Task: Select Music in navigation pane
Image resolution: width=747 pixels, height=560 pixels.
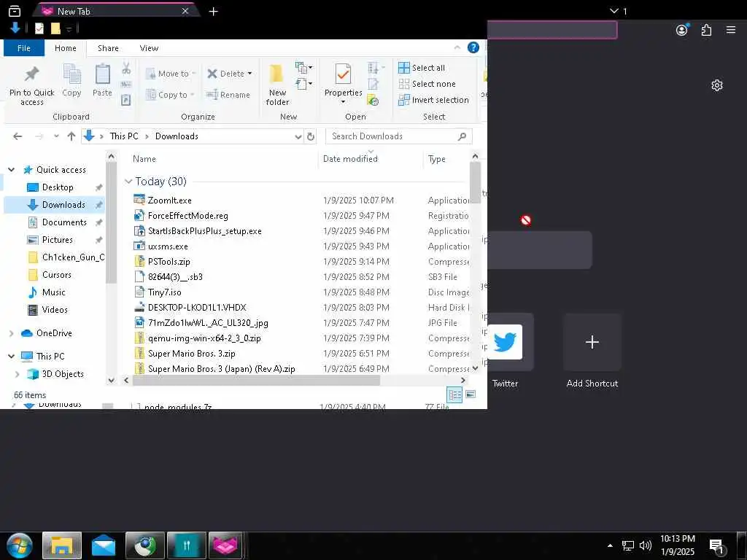Action: click(x=53, y=292)
